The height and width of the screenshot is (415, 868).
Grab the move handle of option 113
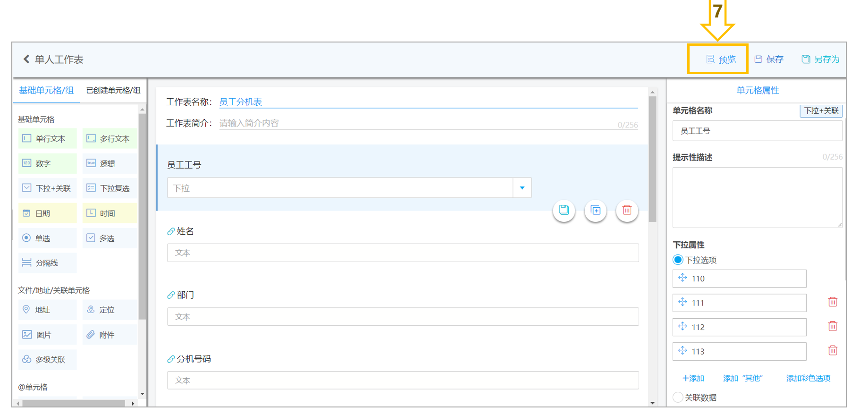click(683, 350)
